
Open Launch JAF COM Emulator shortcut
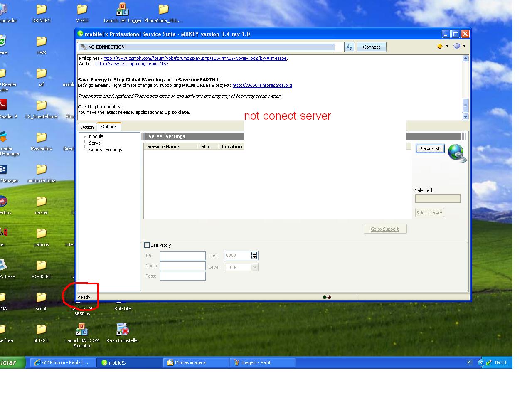pos(82,335)
